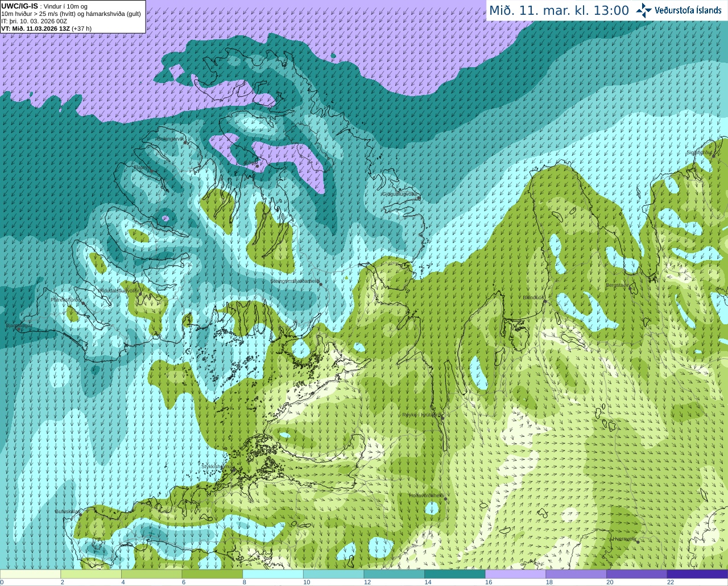Click the Gjögurflugvöllur station marker

pyautogui.click(x=419, y=197)
